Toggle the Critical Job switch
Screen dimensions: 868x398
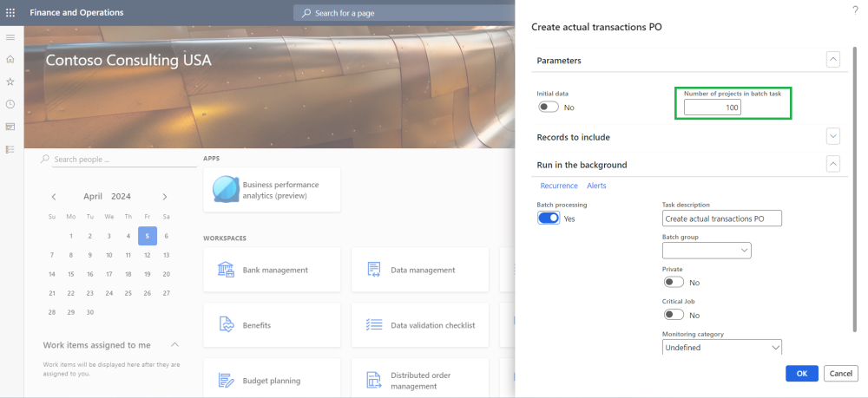(x=674, y=315)
